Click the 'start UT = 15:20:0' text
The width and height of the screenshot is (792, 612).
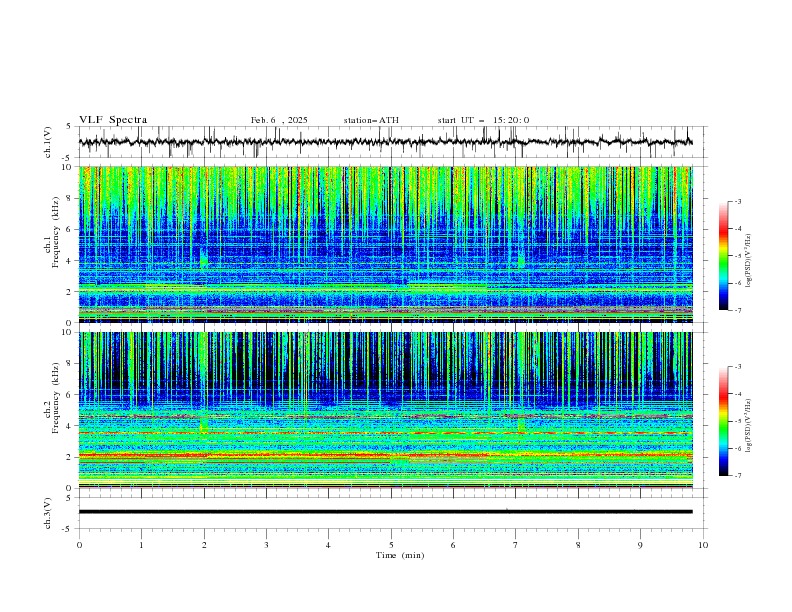483,120
